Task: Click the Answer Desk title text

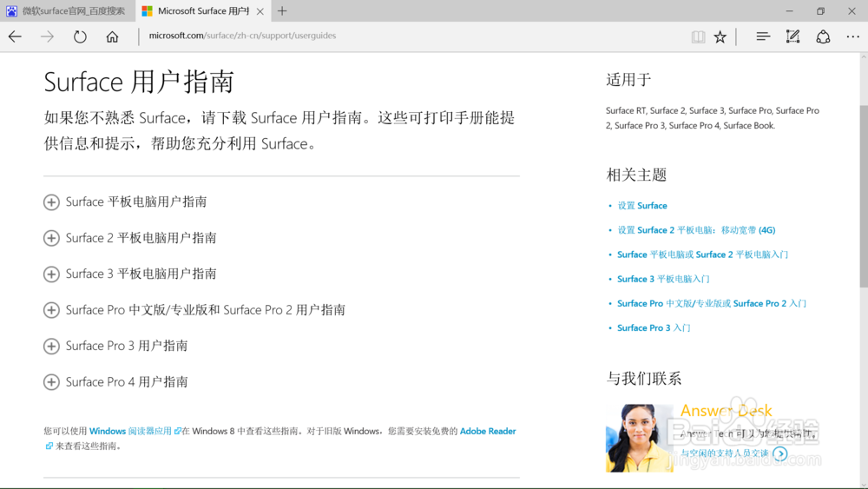Action: [x=726, y=410]
